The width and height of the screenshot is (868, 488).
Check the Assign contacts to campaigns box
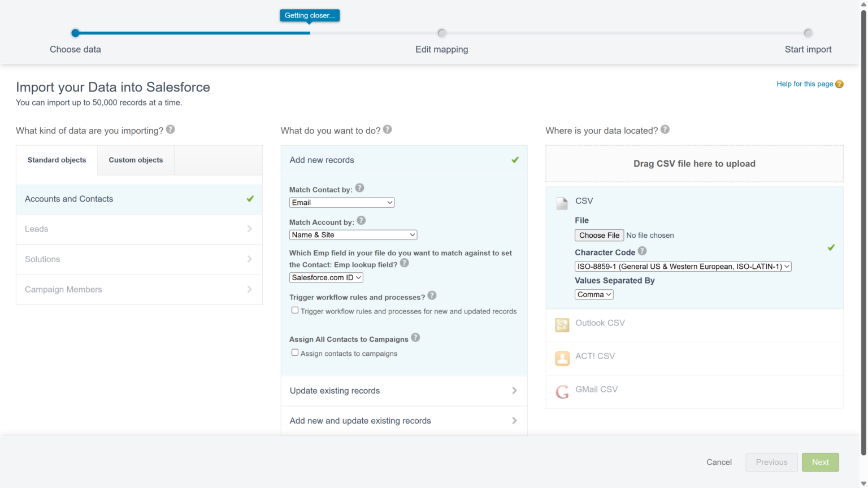pyautogui.click(x=294, y=352)
